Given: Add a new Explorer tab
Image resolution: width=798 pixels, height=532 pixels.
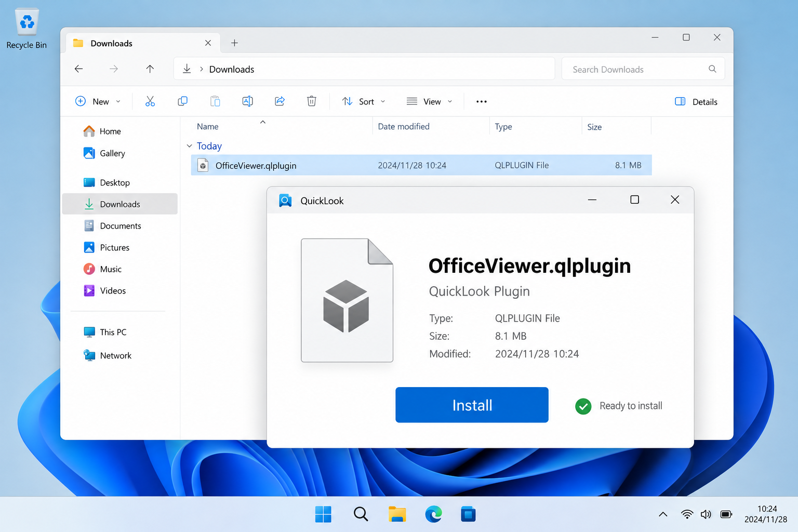Looking at the screenshot, I should pos(234,43).
